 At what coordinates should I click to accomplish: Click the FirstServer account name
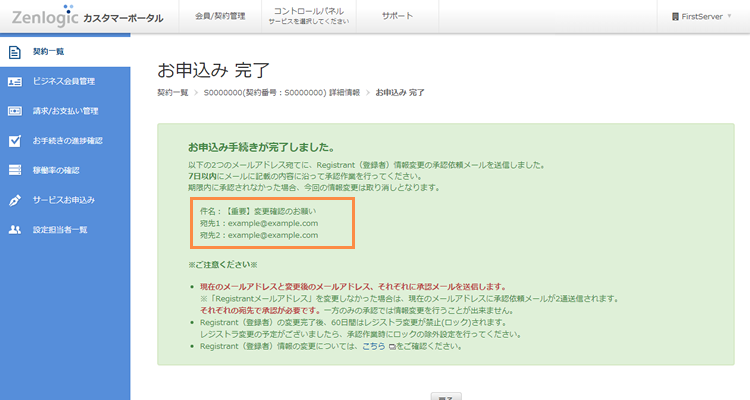point(702,16)
